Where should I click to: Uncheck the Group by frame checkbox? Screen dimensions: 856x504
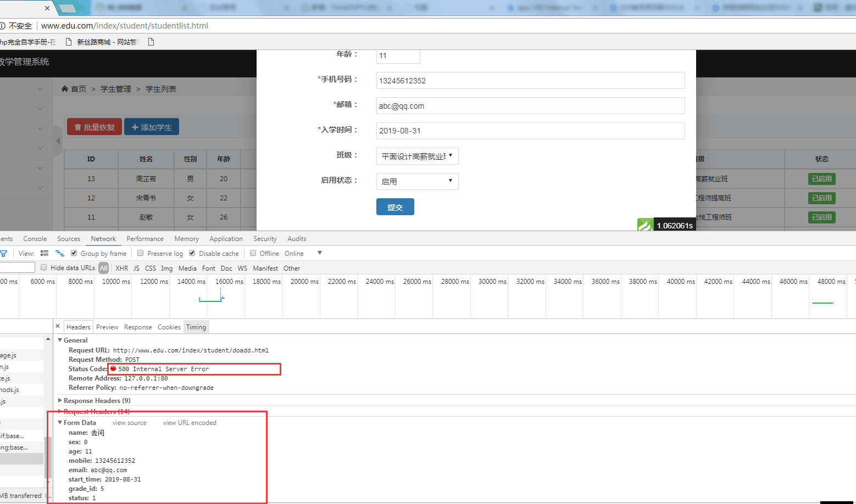click(74, 253)
